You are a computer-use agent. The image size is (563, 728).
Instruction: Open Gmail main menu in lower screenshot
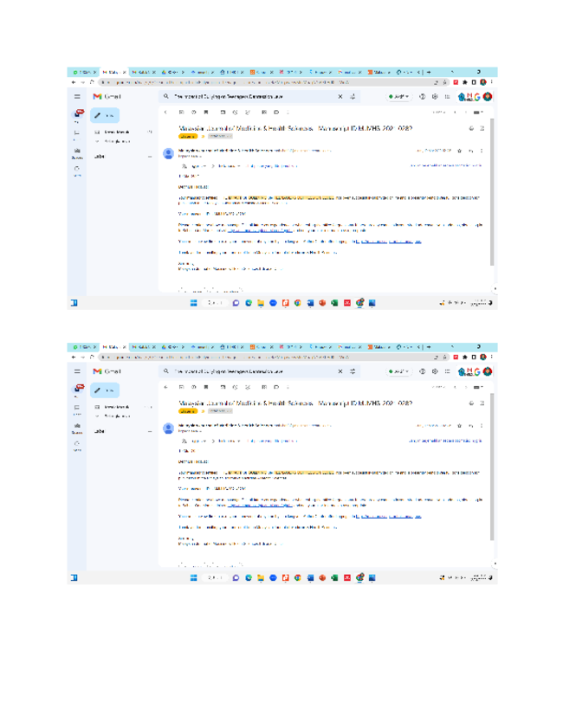pyautogui.click(x=77, y=371)
